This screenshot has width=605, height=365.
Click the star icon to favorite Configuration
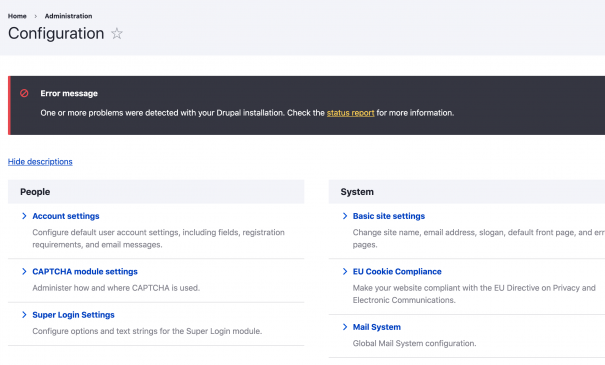point(117,34)
